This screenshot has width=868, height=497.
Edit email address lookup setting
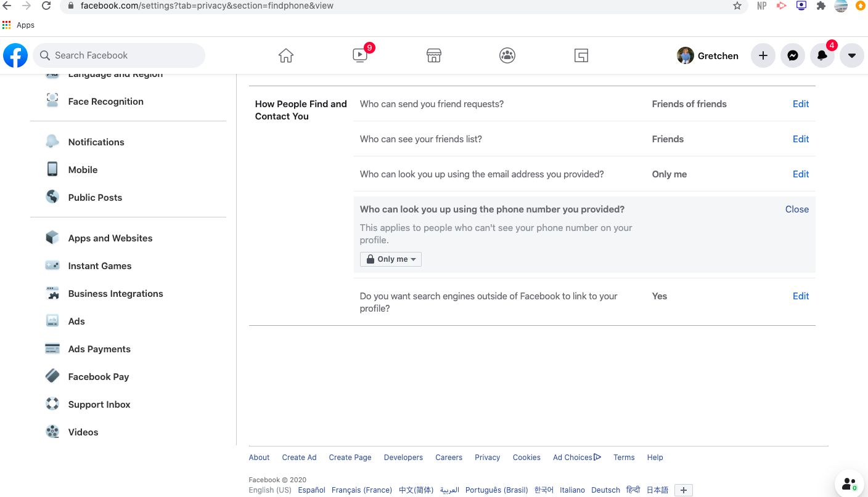801,174
